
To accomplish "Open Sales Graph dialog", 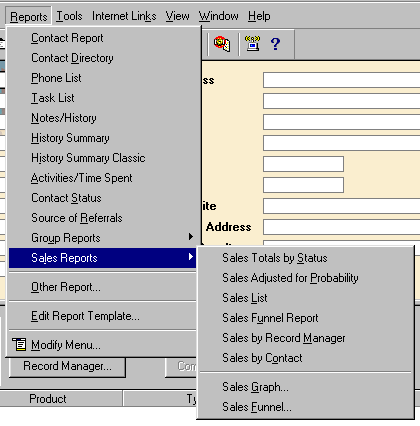I will click(255, 387).
